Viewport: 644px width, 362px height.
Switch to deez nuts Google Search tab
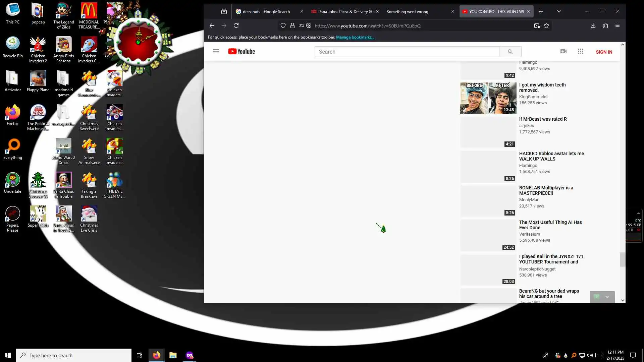(266, 11)
